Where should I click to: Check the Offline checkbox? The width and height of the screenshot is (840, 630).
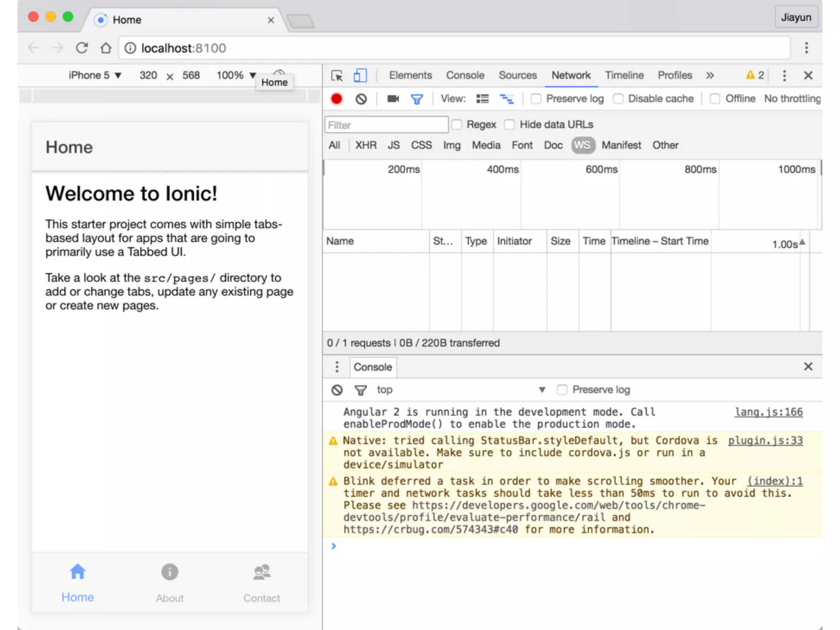(x=715, y=99)
